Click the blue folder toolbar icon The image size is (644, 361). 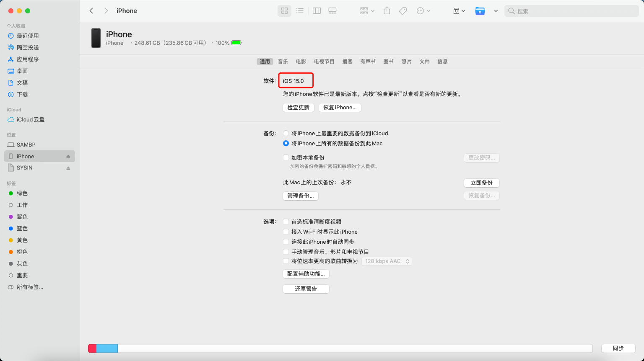pos(480,11)
